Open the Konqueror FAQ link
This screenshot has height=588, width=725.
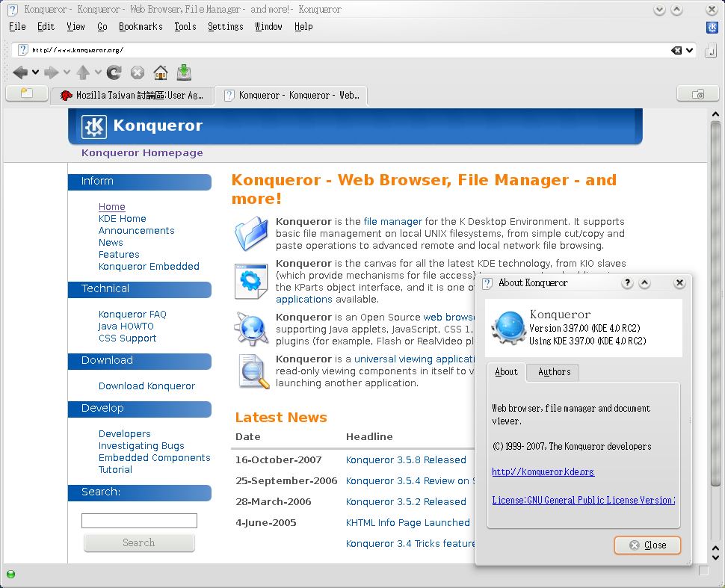pos(132,315)
